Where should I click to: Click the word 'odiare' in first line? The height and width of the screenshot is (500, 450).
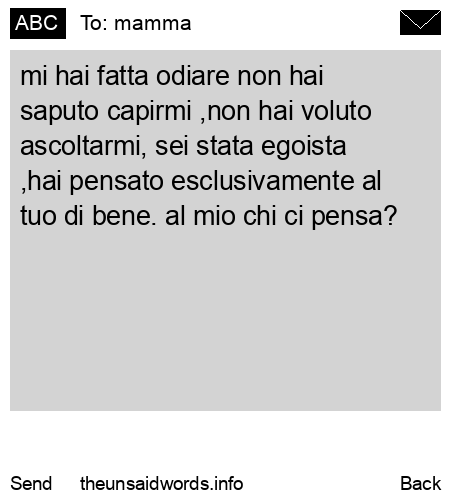pos(193,76)
